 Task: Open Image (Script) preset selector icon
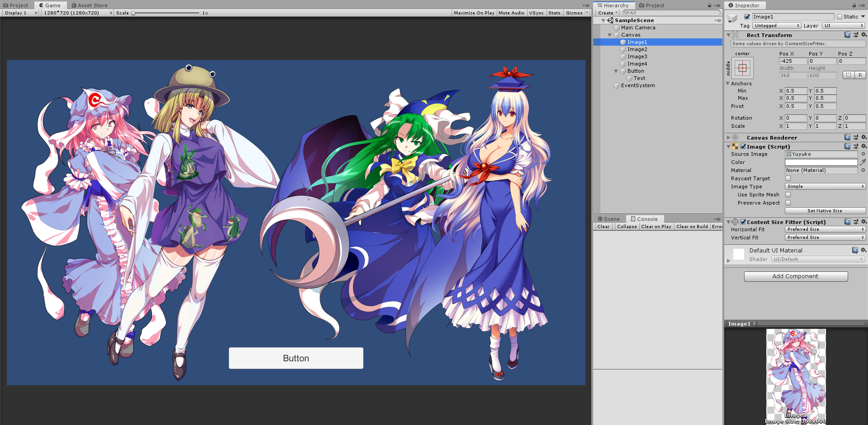click(855, 146)
